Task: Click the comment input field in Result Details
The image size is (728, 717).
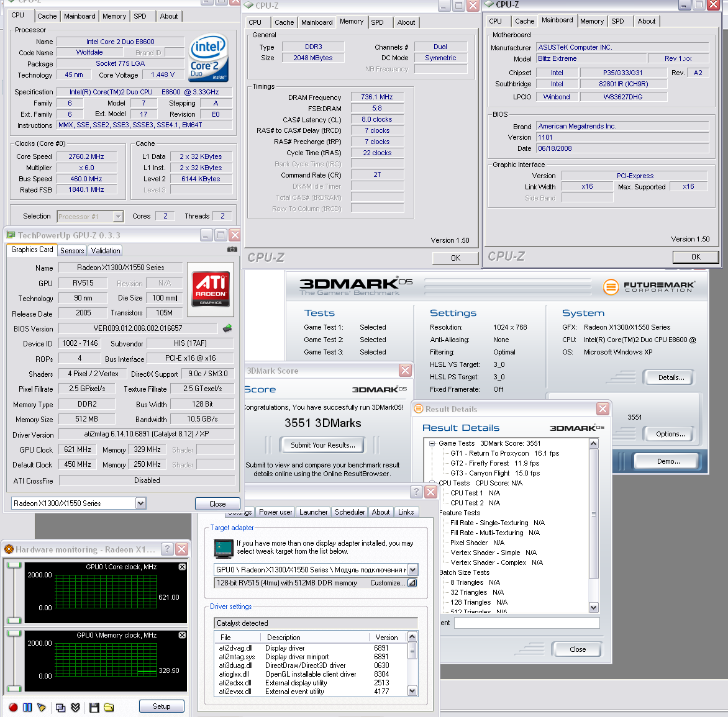Action: click(x=527, y=623)
